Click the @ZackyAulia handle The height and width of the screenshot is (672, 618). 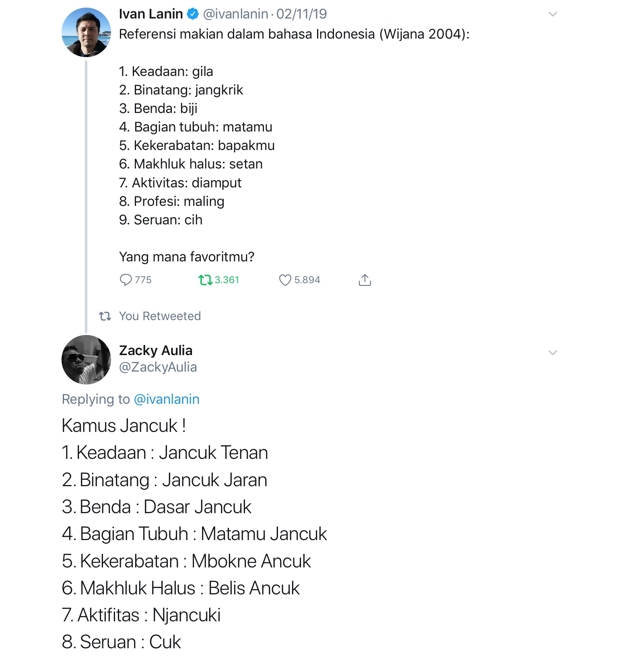click(158, 367)
